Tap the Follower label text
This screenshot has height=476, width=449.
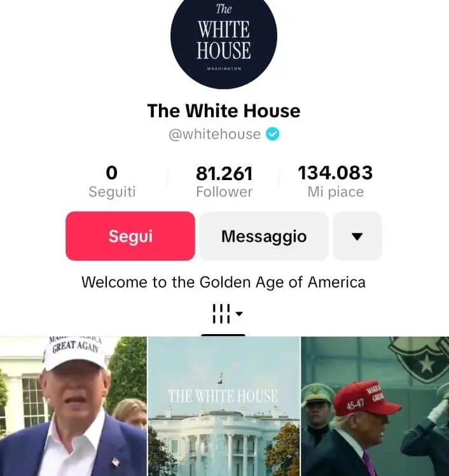(x=224, y=192)
